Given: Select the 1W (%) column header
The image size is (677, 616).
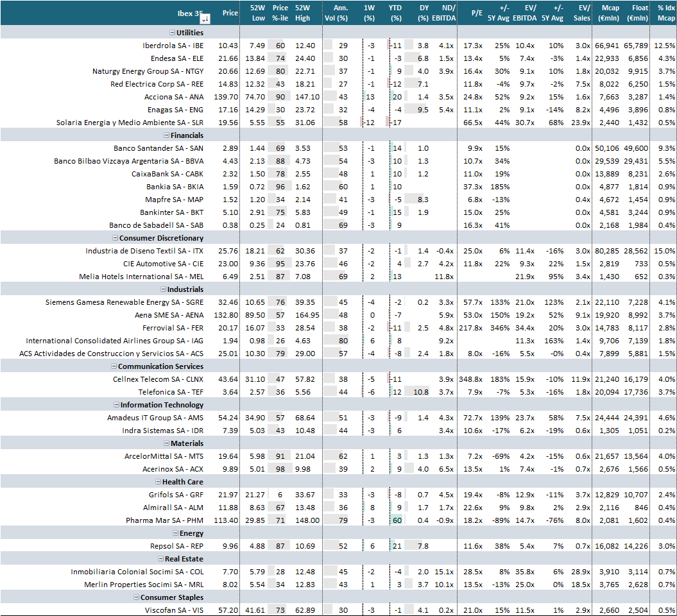Looking at the screenshot, I should 369,13.
